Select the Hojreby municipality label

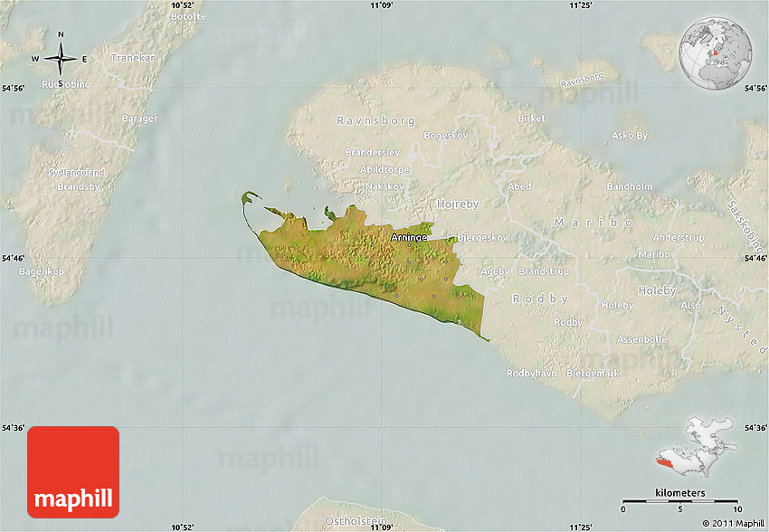(x=458, y=204)
